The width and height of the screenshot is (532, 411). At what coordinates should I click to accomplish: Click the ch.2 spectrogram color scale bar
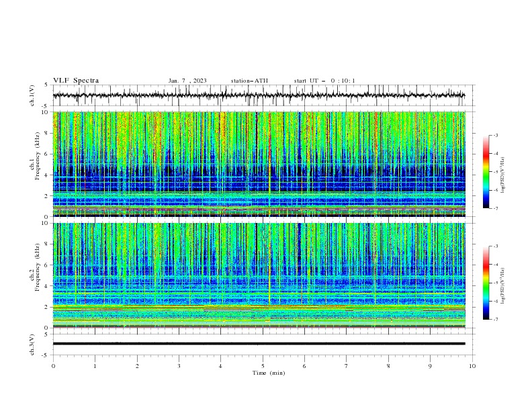click(486, 283)
